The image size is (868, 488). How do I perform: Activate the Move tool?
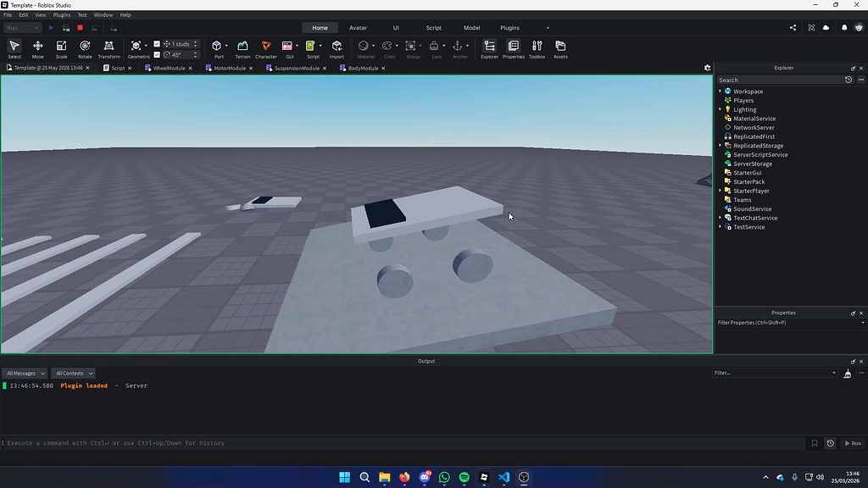pyautogui.click(x=37, y=49)
